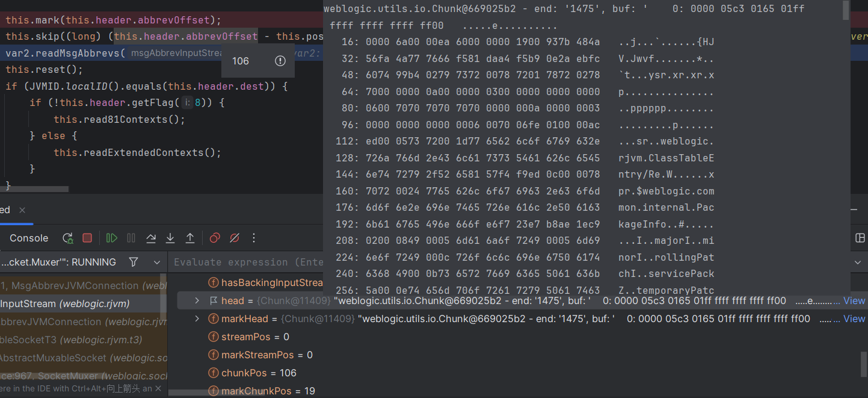This screenshot has width=868, height=398.
Task: Click the warning icon in the 106 value tooltip
Action: click(280, 61)
